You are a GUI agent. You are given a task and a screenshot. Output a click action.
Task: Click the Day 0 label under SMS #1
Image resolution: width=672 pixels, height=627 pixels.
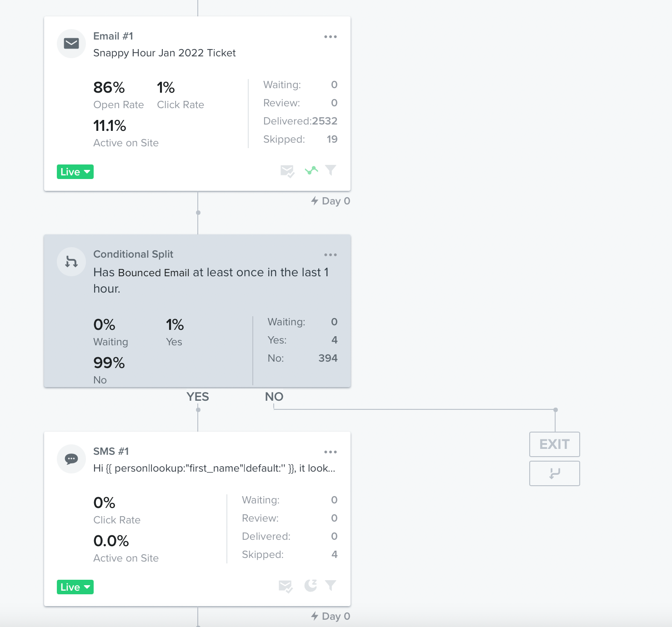tap(331, 616)
